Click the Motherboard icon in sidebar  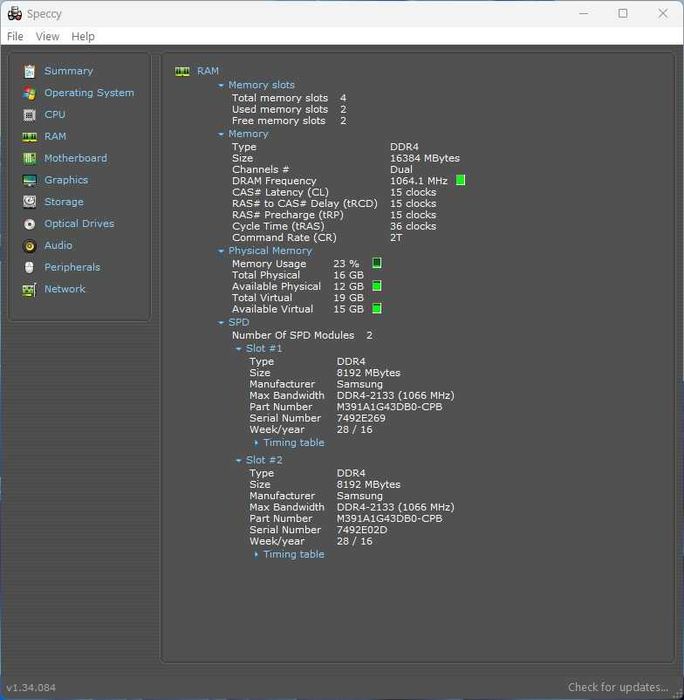point(29,158)
